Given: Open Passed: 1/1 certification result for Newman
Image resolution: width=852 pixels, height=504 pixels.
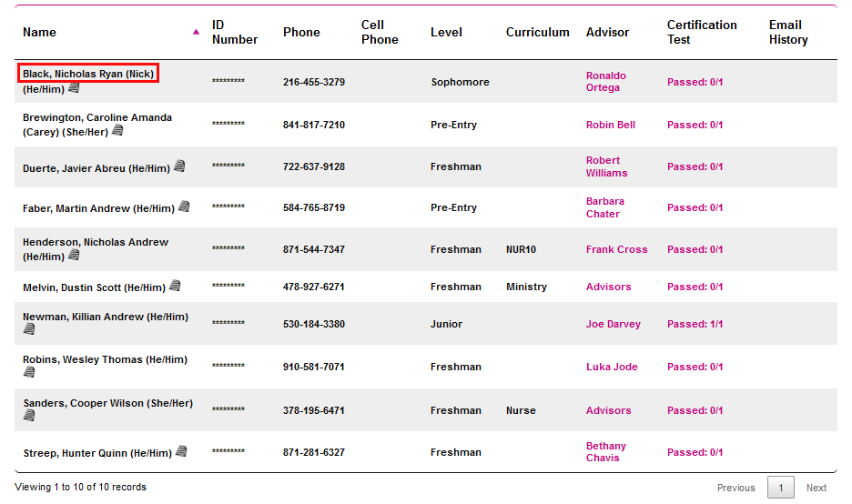Looking at the screenshot, I should click(x=695, y=324).
